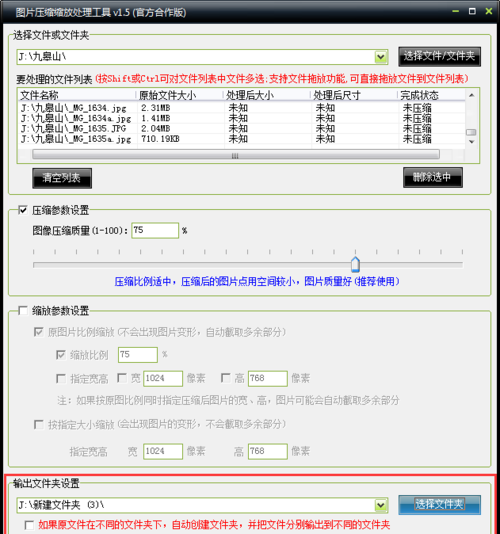
Task: Enable the 缩放参数设置 checkbox
Action: pos(23,310)
